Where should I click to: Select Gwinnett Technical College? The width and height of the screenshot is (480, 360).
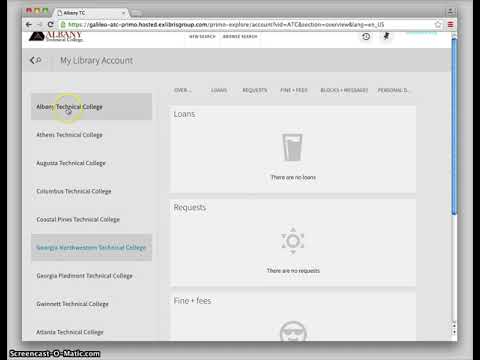(x=91, y=304)
